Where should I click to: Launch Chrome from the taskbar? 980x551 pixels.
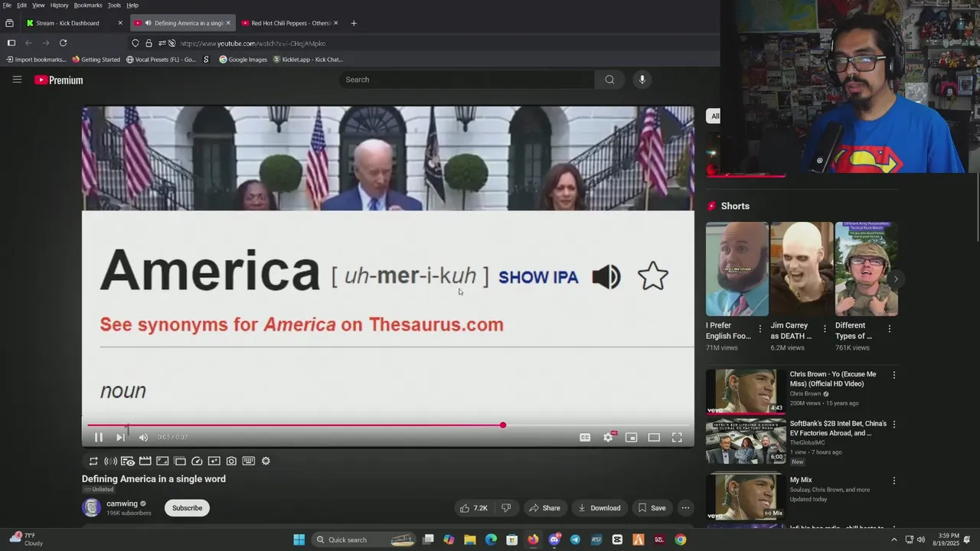click(680, 540)
